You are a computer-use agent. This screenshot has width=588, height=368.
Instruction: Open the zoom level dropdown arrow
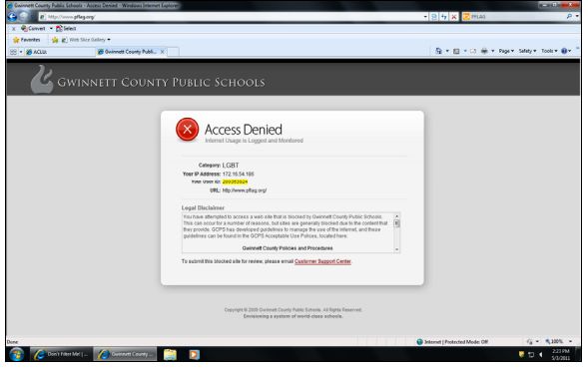pyautogui.click(x=570, y=342)
